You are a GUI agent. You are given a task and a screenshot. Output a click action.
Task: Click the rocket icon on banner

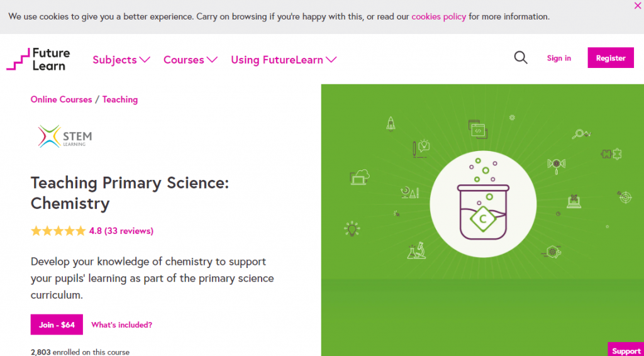pyautogui.click(x=391, y=123)
